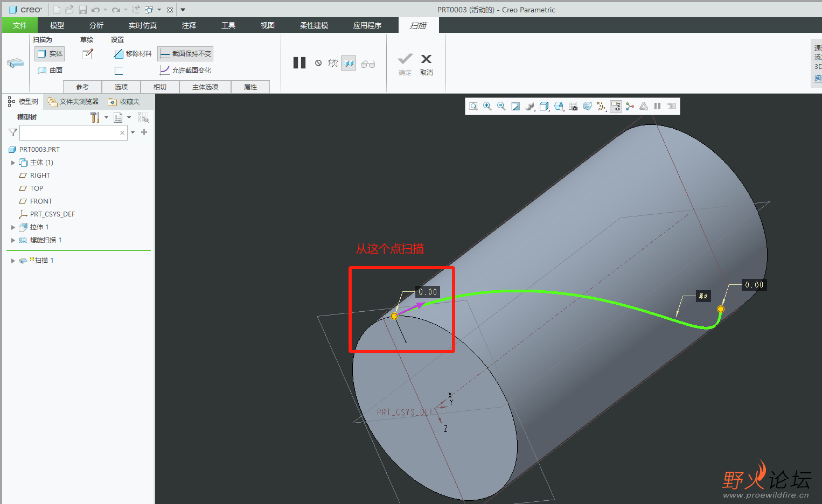Expand the 螺旋扫描 1 tree node
Screen dimensions: 822x504
(x=13, y=240)
